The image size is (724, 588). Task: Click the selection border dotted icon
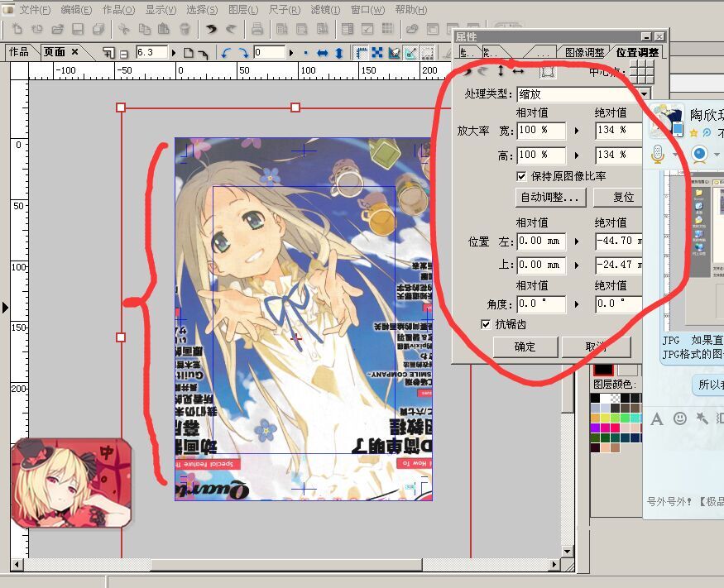click(427, 53)
